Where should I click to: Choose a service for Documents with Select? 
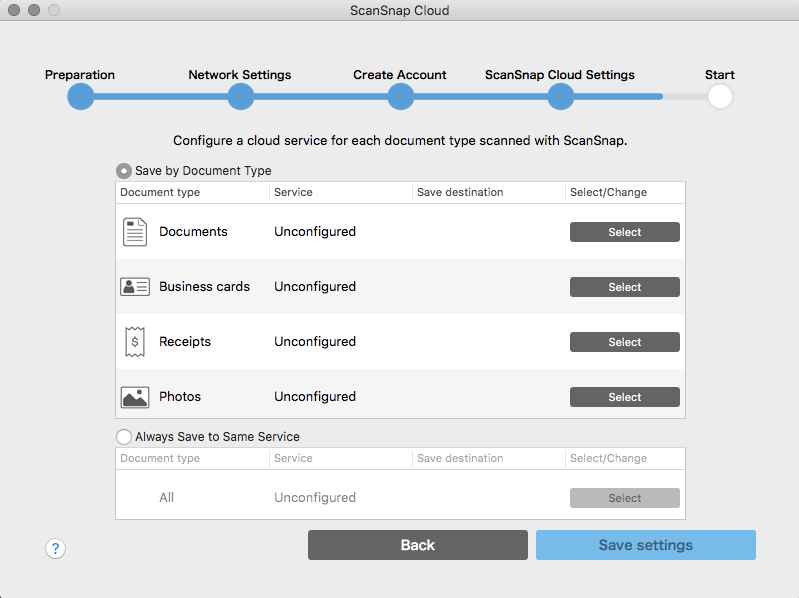click(x=625, y=232)
